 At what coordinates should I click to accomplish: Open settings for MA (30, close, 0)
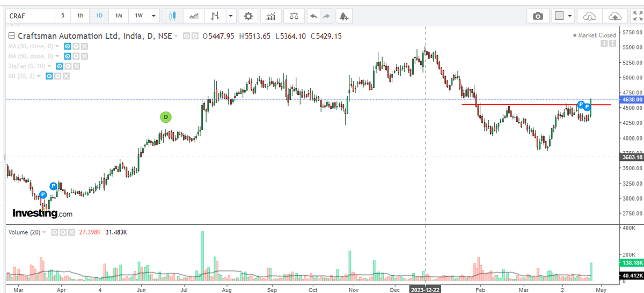pyautogui.click(x=76, y=46)
